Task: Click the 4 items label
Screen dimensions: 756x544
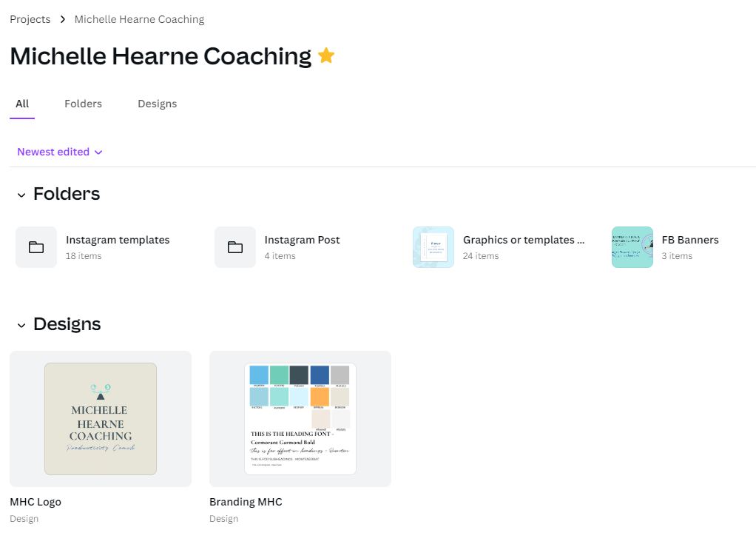Action: pyautogui.click(x=280, y=255)
